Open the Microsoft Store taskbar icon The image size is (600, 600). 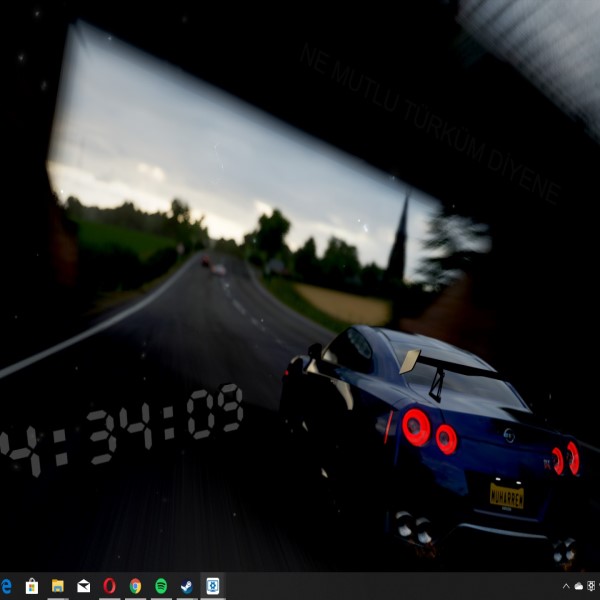tap(32, 586)
